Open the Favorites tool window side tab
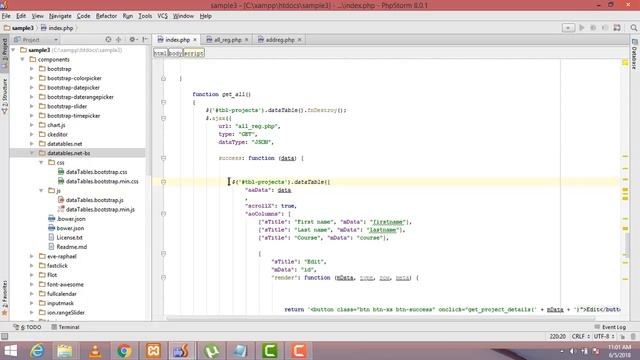The image size is (640, 360). [x=4, y=298]
